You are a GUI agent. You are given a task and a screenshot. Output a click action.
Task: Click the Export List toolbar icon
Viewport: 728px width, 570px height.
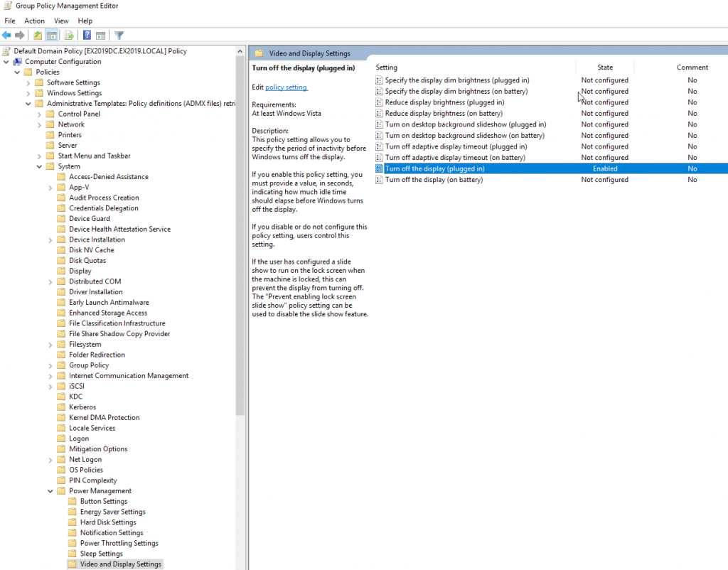pos(70,35)
